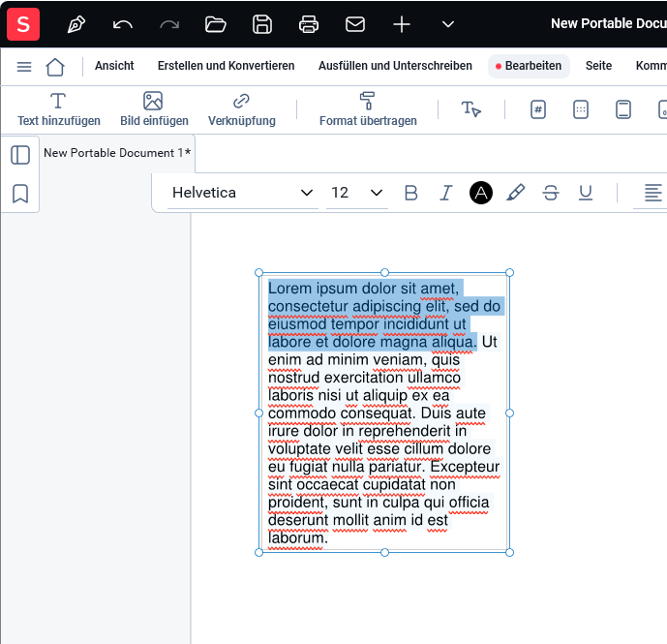667x644 pixels.
Task: Click the word 'reprehenderit' in the paragraph
Action: [x=405, y=432]
